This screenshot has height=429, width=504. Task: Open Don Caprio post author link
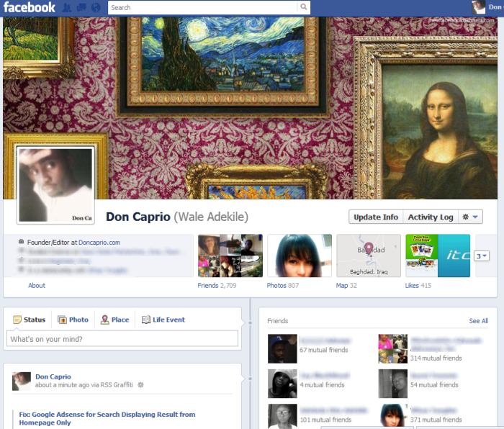tap(53, 376)
